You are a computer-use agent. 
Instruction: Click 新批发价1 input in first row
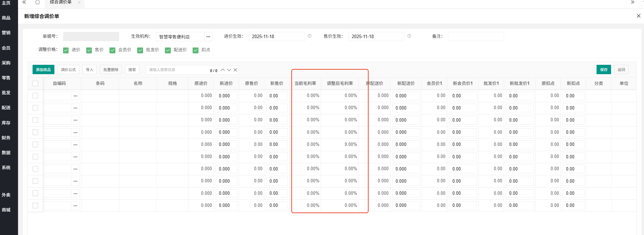(x=520, y=96)
